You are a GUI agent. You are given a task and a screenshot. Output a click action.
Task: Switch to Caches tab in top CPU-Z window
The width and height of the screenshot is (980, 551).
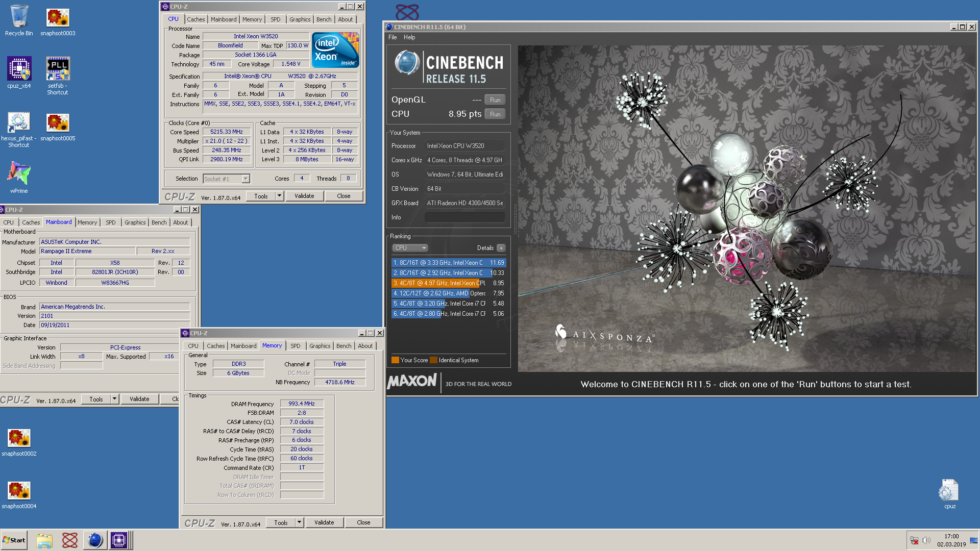coord(195,19)
